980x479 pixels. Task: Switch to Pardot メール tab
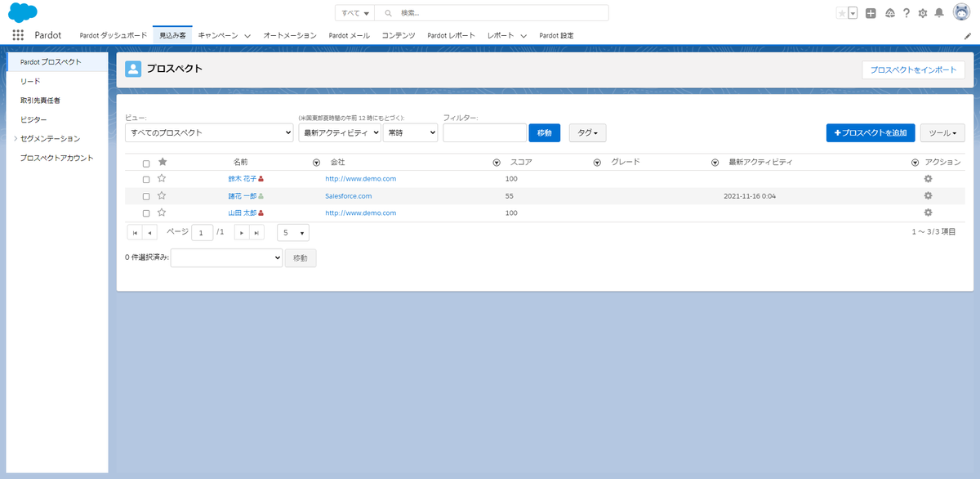349,36
